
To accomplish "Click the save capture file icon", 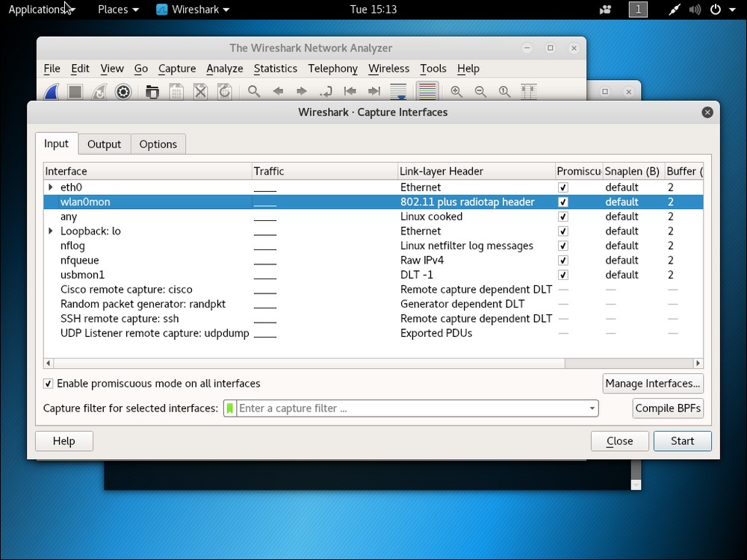I will (176, 91).
